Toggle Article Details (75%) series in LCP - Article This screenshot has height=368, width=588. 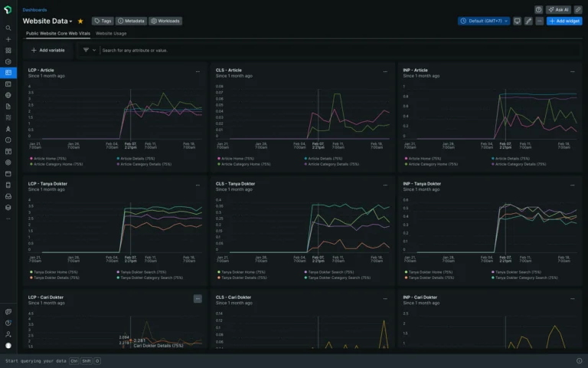[136, 159]
